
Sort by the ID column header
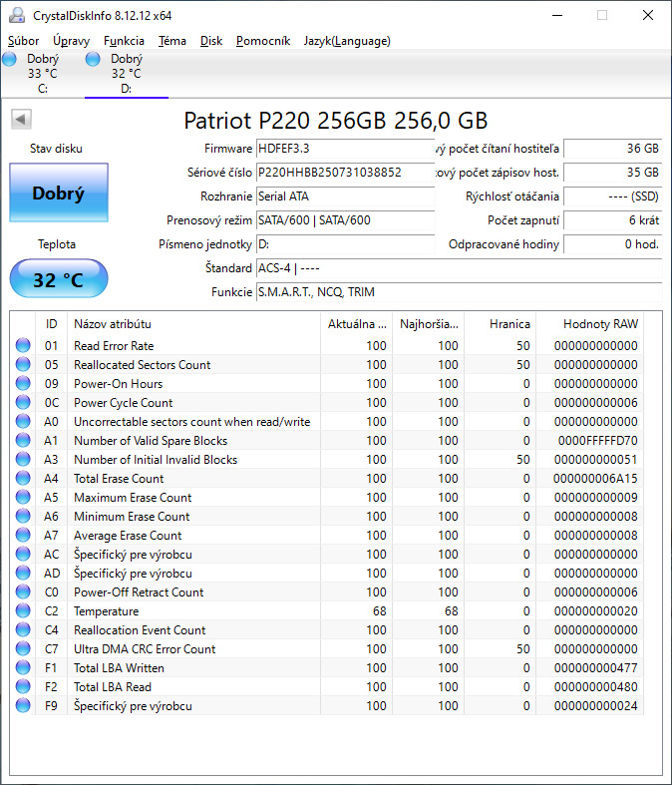[51, 324]
